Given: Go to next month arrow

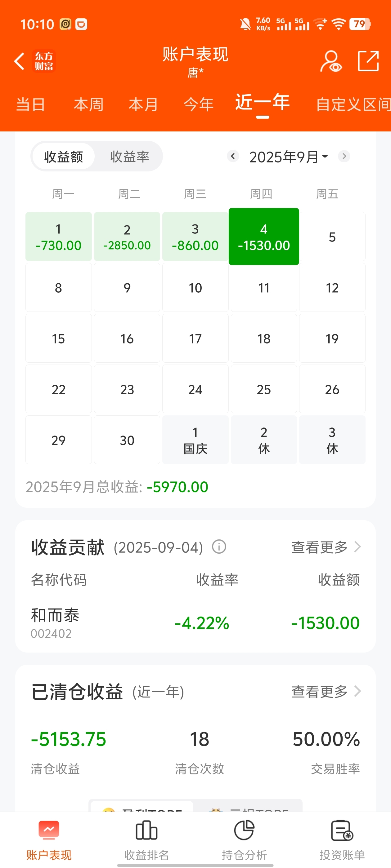Looking at the screenshot, I should (x=344, y=156).
